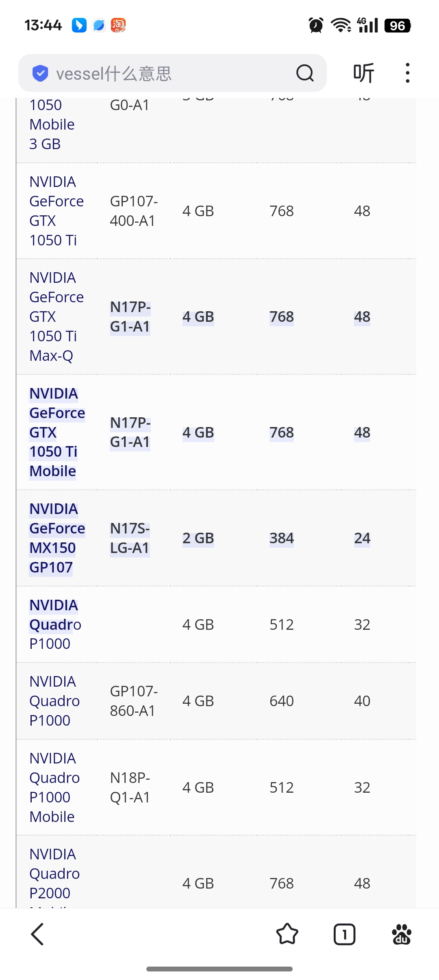Tap the Wi-Fi status icon

tap(341, 25)
